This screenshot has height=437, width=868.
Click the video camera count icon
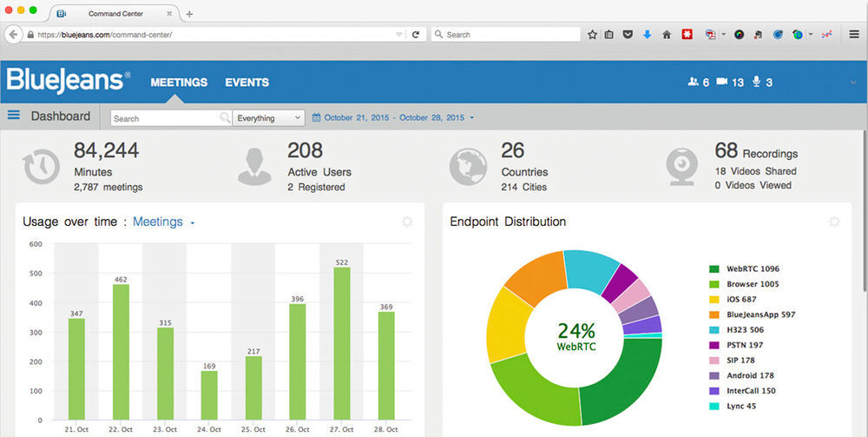click(722, 82)
